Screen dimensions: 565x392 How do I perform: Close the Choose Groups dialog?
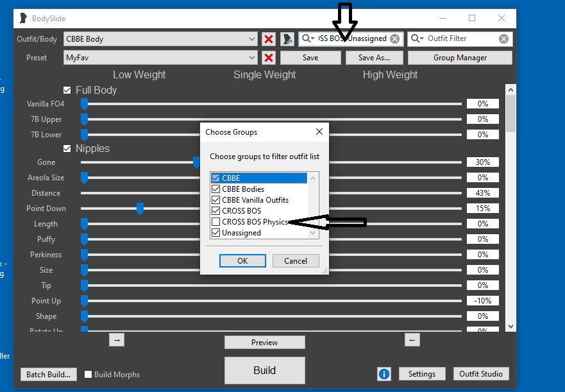point(319,132)
